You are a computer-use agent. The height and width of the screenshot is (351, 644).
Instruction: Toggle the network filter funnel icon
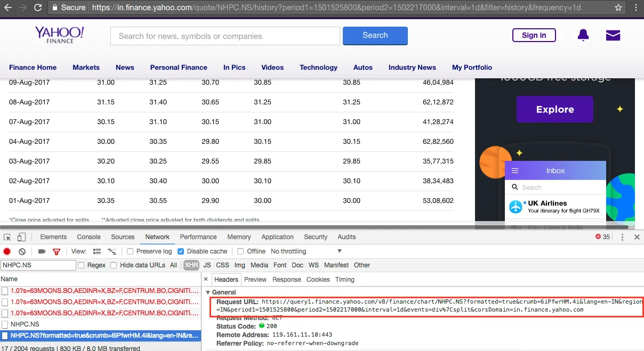click(56, 251)
